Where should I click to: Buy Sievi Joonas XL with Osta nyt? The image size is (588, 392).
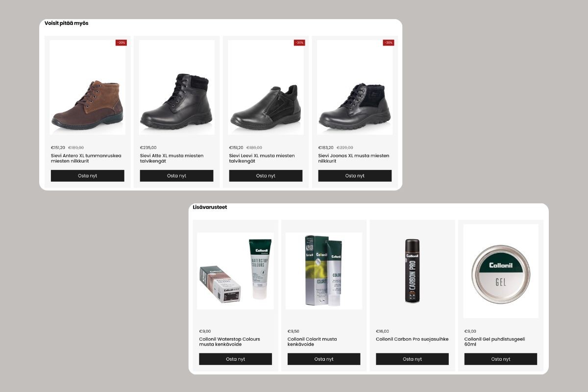coord(355,176)
